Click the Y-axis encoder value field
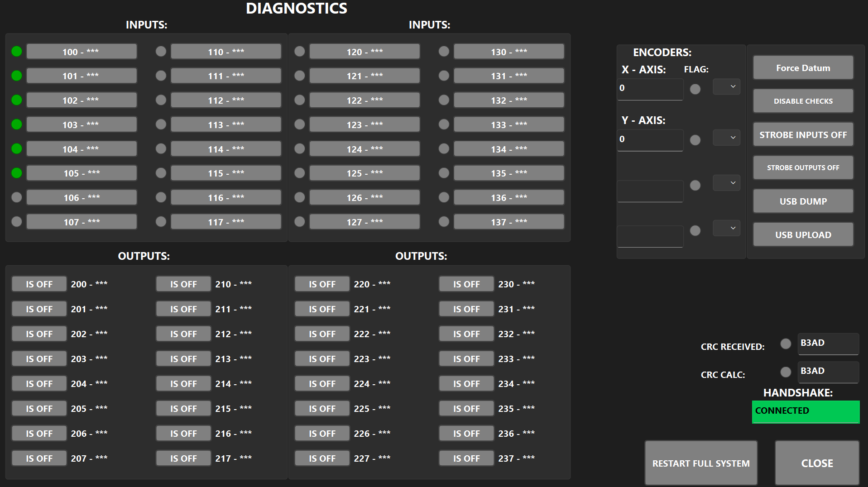This screenshot has width=868, height=487. (650, 140)
